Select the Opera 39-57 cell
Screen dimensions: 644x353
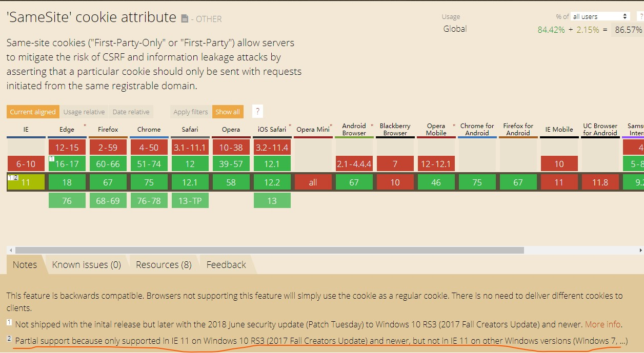tap(231, 164)
